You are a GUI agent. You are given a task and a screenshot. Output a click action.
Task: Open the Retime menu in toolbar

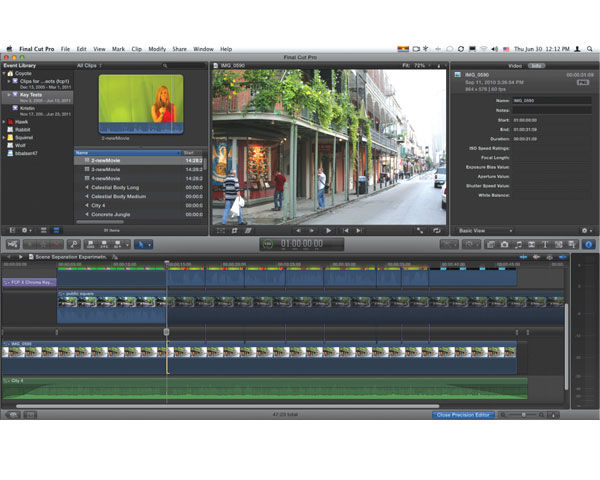point(471,244)
